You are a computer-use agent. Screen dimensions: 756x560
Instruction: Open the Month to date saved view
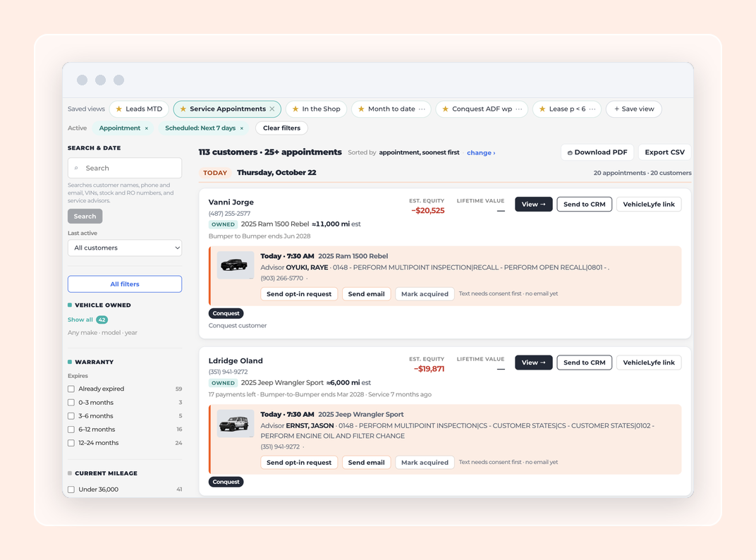(391, 109)
